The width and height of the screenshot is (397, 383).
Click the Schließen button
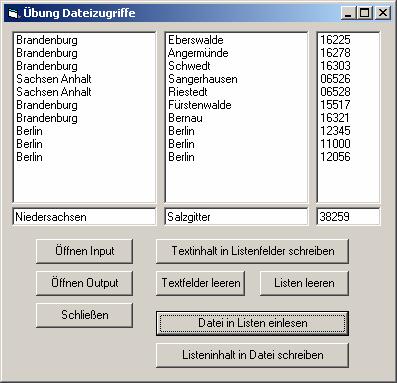click(84, 315)
